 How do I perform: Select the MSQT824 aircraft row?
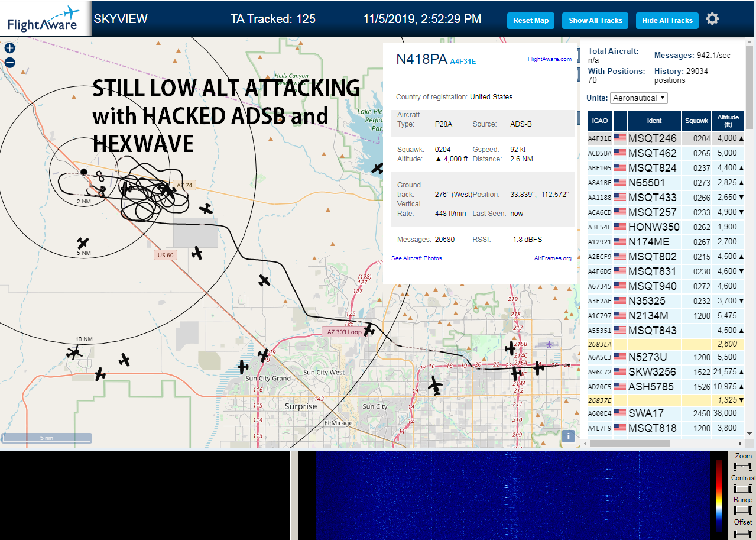[x=666, y=168]
